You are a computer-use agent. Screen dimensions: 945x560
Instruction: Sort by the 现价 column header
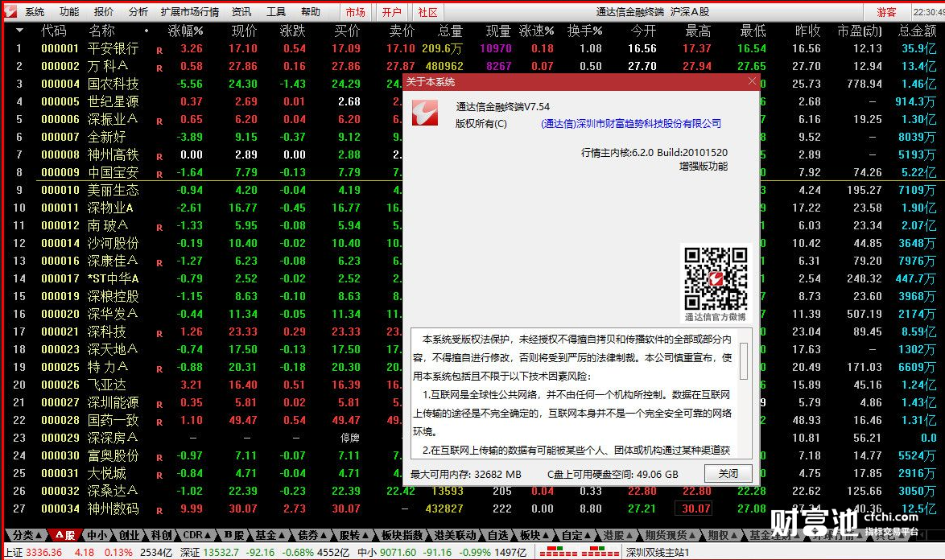(244, 31)
